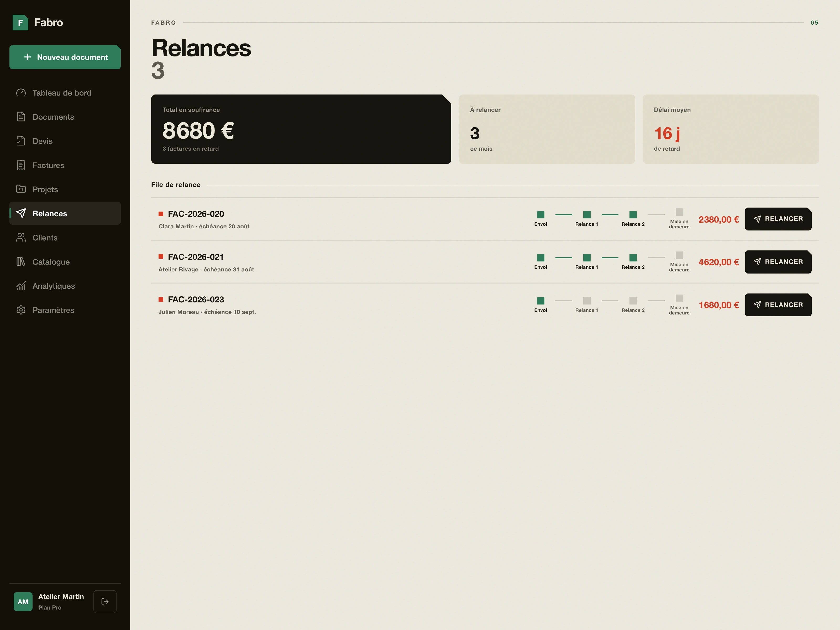Viewport: 840px width, 630px height.
Task: Click the plus icon in Nouveau document
Action: point(27,57)
